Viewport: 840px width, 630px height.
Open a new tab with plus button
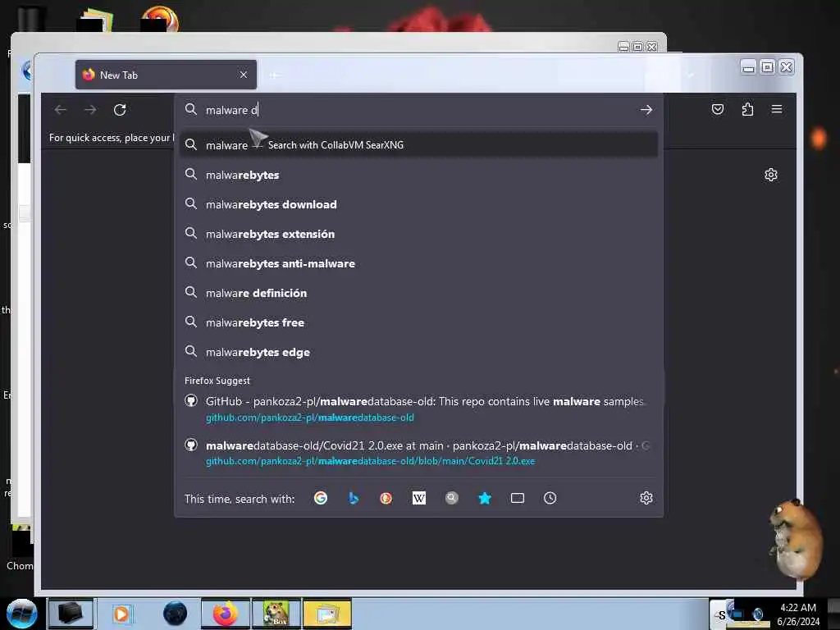274,75
